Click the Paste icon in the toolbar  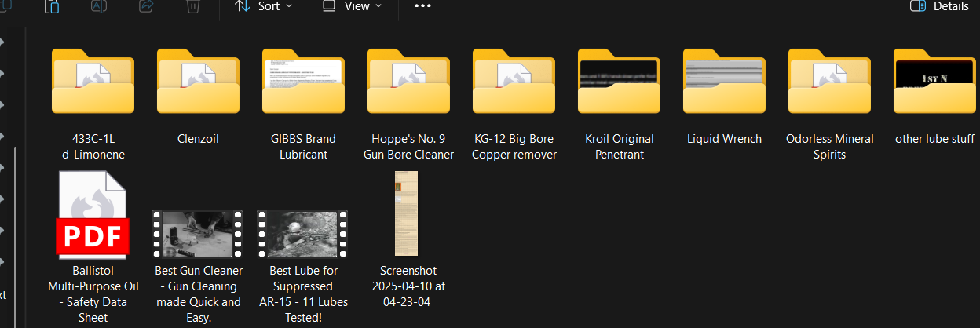(52, 6)
